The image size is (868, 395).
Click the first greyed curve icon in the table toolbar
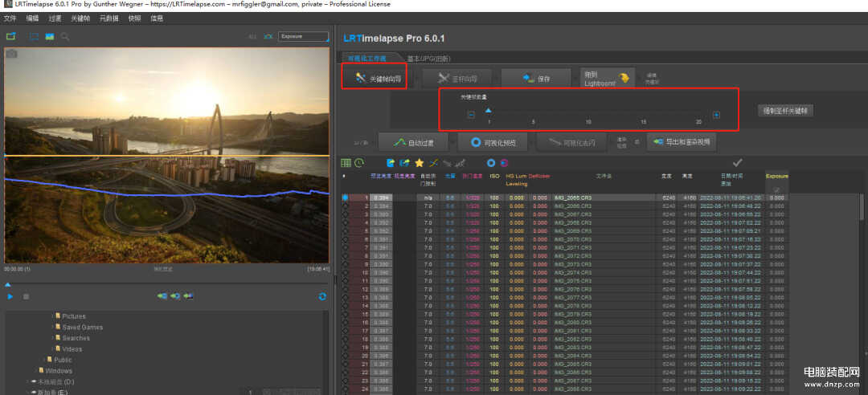[448, 163]
